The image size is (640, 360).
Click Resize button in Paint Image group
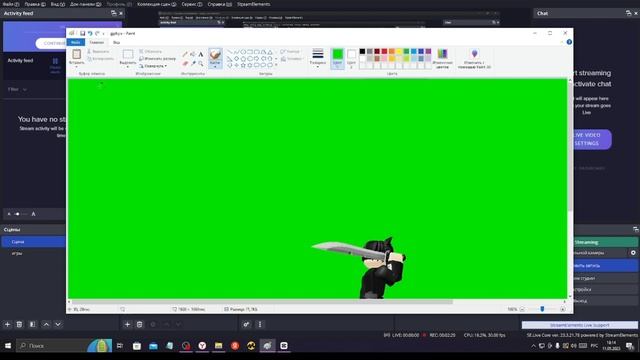pyautogui.click(x=157, y=59)
